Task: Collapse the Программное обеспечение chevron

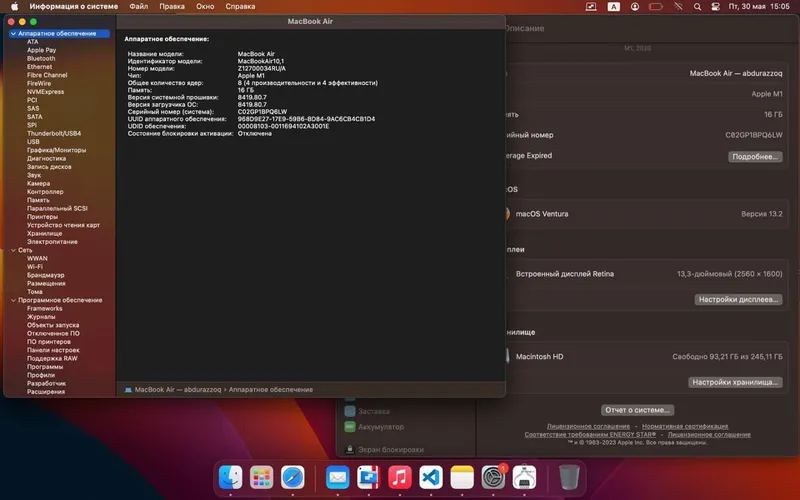Action: [13, 301]
